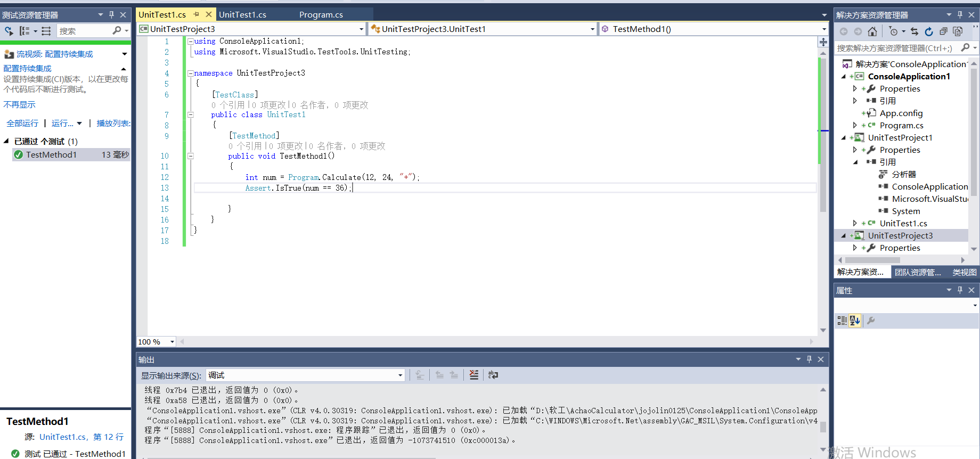Open playlist icon in Test Explorer toolbar
This screenshot has width=980, height=459.
pos(46,31)
